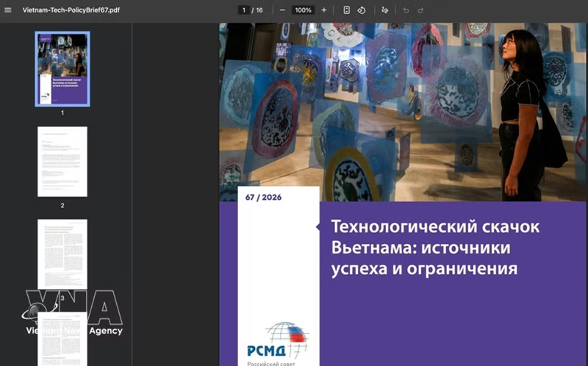Screen dimensions: 588x366
Task: Click the 100% zoom level field
Action: pyautogui.click(x=303, y=10)
